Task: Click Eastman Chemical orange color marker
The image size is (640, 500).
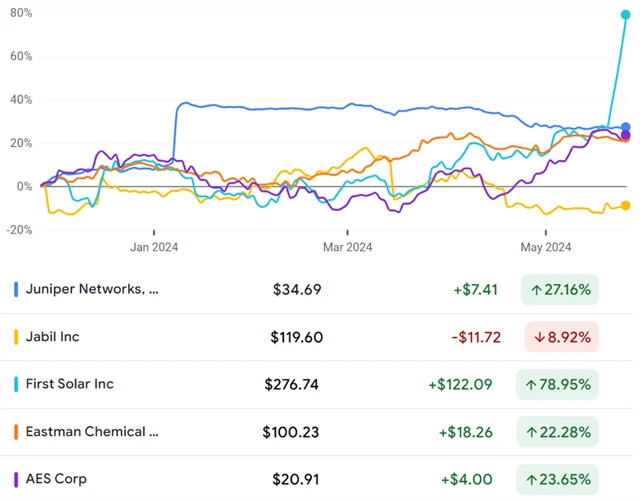Action: coord(16,432)
